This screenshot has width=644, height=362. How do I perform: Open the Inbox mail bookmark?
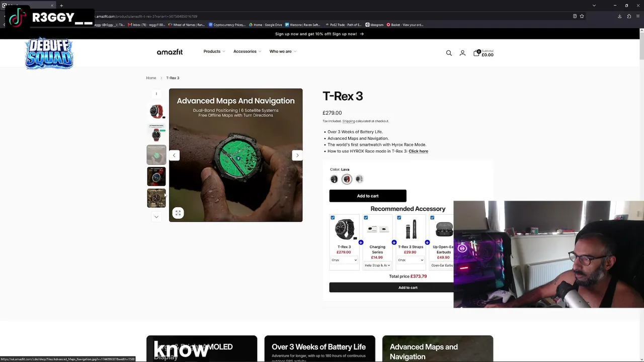click(146, 25)
